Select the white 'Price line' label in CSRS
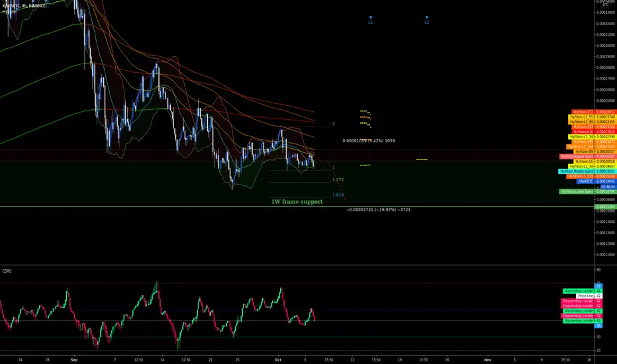The image size is (617, 364). click(x=589, y=296)
